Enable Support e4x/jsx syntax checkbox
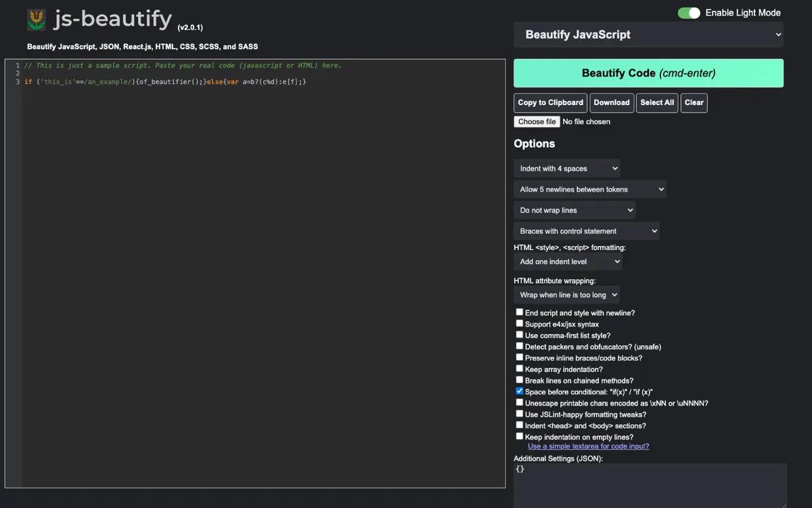The height and width of the screenshot is (508, 812). (520, 324)
